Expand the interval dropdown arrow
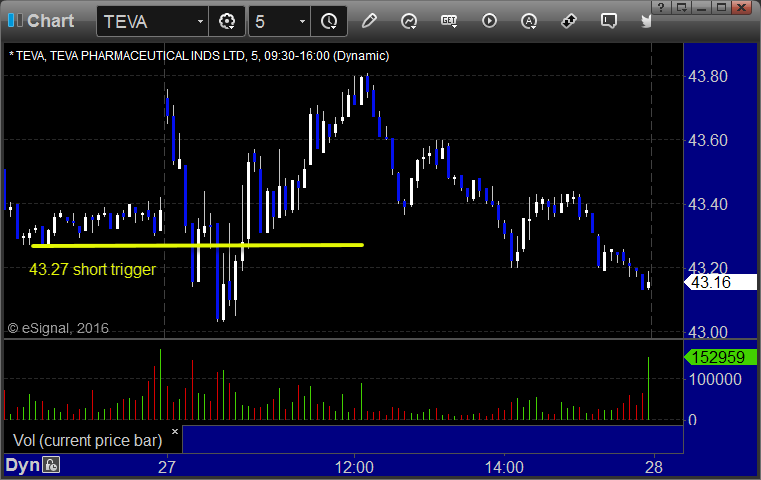The image size is (761, 480). click(302, 21)
